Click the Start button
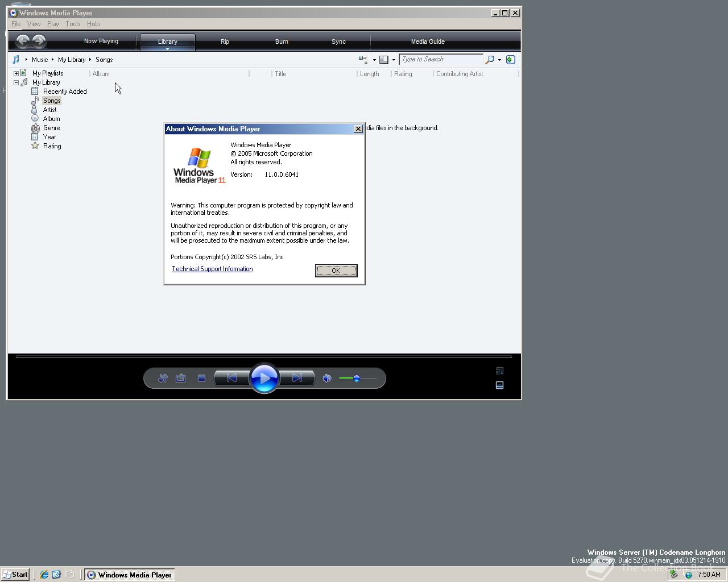This screenshot has width=728, height=582. (x=15, y=575)
